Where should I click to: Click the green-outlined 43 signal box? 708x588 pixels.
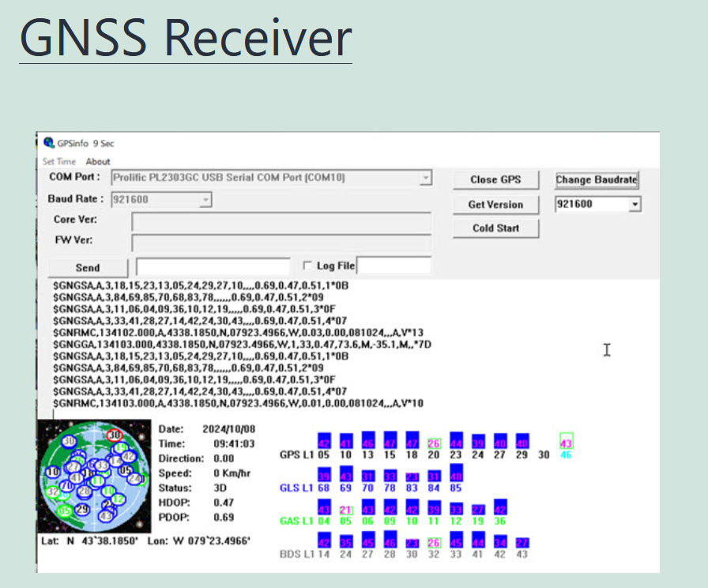[x=566, y=441]
